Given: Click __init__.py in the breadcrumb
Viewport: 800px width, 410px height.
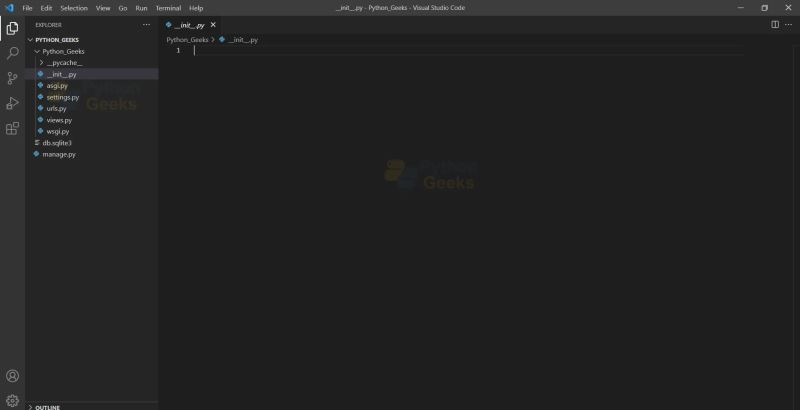Looking at the screenshot, I should click(x=243, y=40).
